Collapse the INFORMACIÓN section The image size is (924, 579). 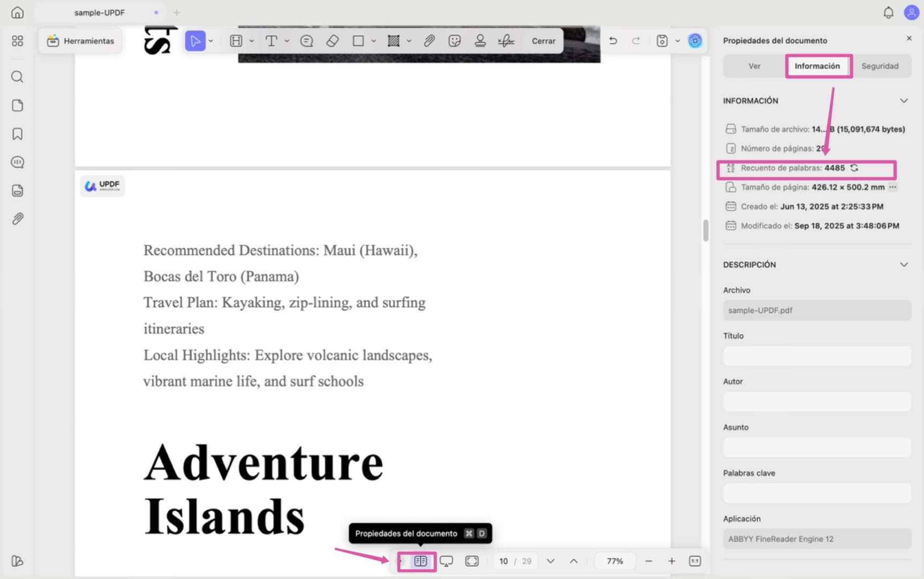click(904, 100)
